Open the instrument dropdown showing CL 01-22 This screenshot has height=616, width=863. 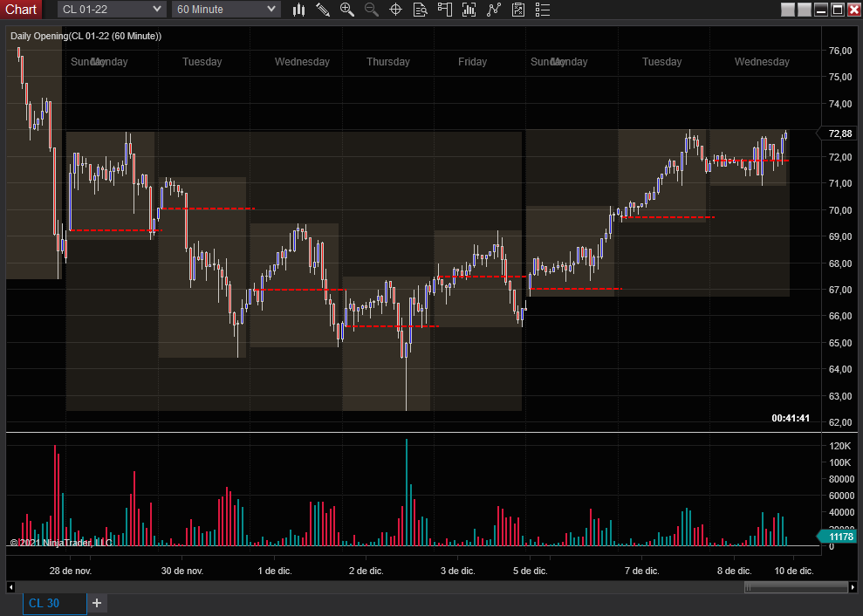(106, 10)
